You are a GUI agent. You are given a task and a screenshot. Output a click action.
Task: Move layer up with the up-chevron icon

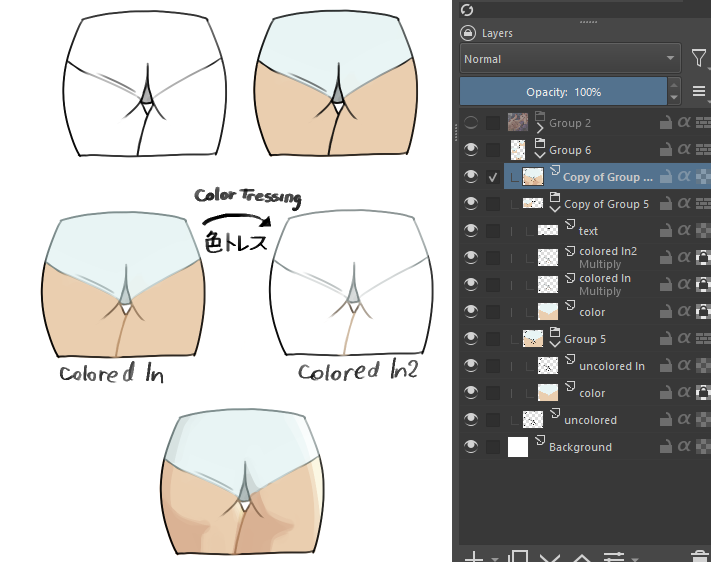582,557
